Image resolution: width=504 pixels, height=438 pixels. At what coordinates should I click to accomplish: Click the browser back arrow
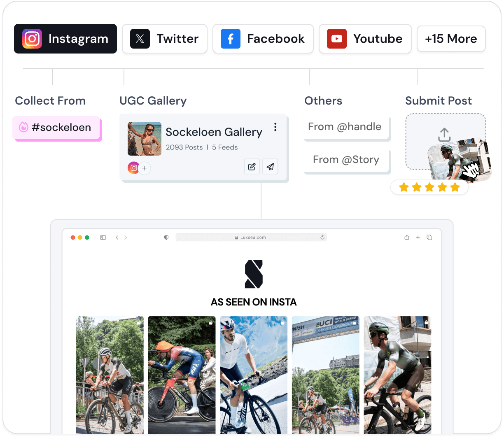tap(117, 238)
